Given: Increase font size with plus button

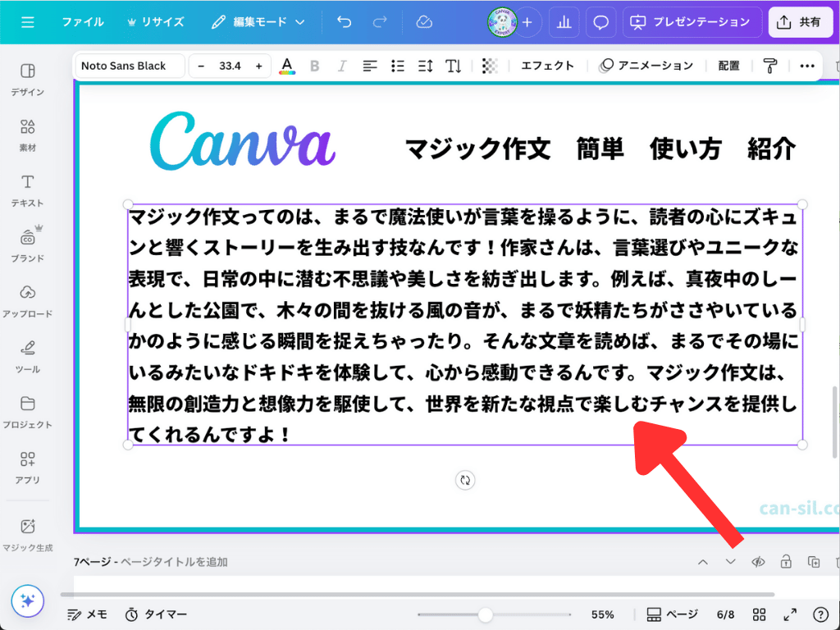Looking at the screenshot, I should (x=258, y=66).
